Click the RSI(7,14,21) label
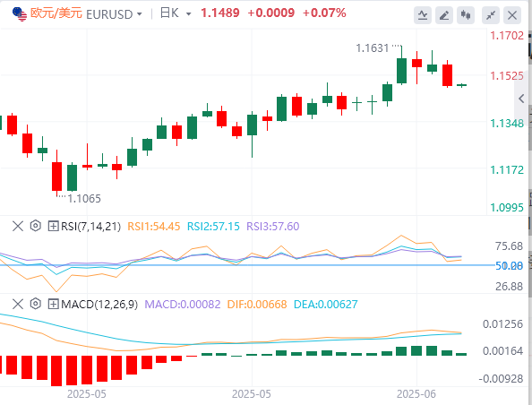The width and height of the screenshot is (532, 405). pyautogui.click(x=90, y=227)
